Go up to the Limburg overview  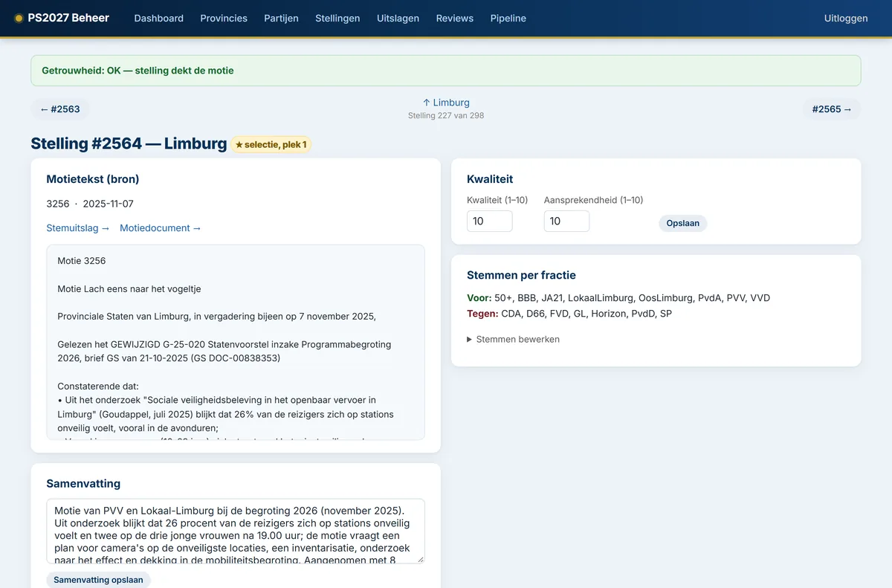[446, 103]
